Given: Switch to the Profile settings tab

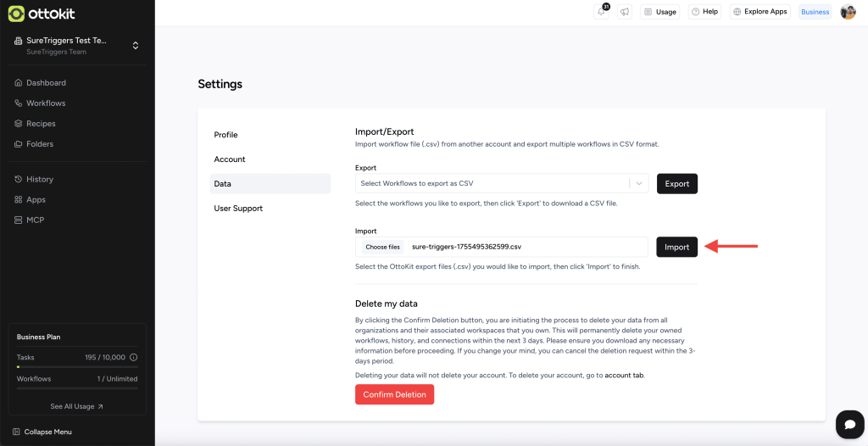Looking at the screenshot, I should coord(225,135).
